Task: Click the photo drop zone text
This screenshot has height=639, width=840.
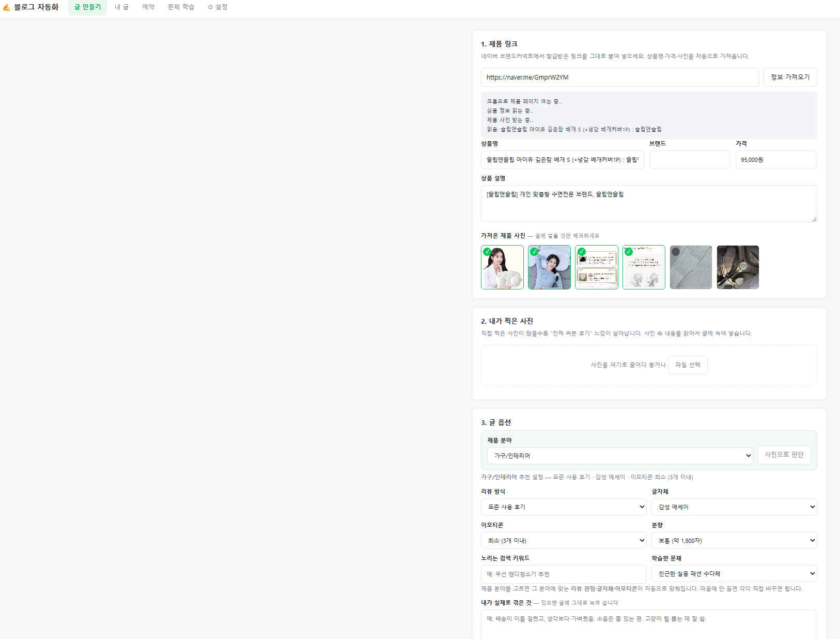Action: pyautogui.click(x=628, y=365)
